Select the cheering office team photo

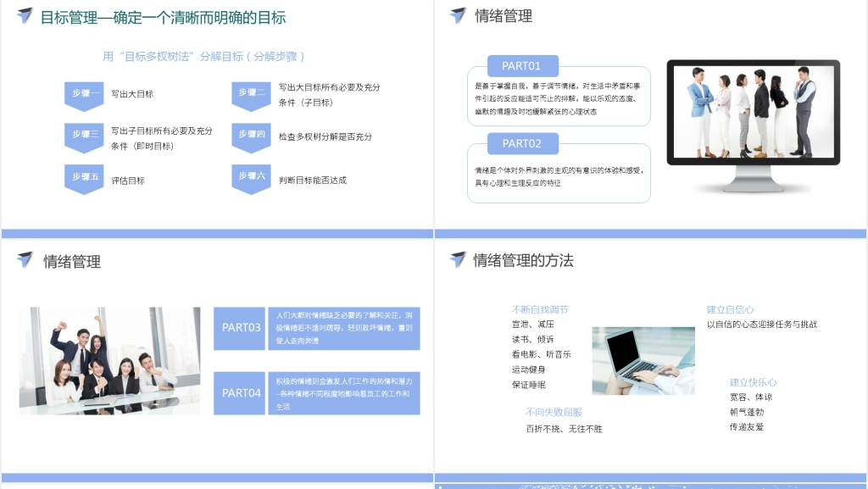pos(110,360)
